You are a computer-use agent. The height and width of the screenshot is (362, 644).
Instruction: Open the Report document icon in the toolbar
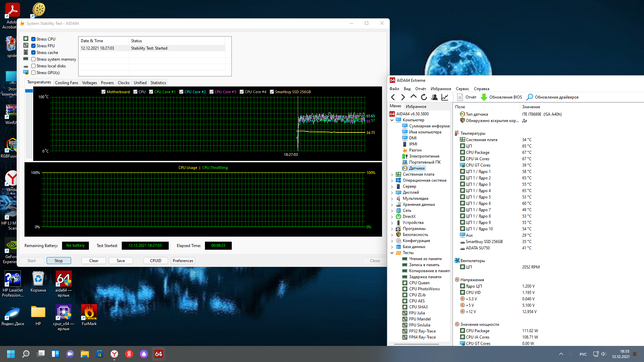(x=460, y=97)
